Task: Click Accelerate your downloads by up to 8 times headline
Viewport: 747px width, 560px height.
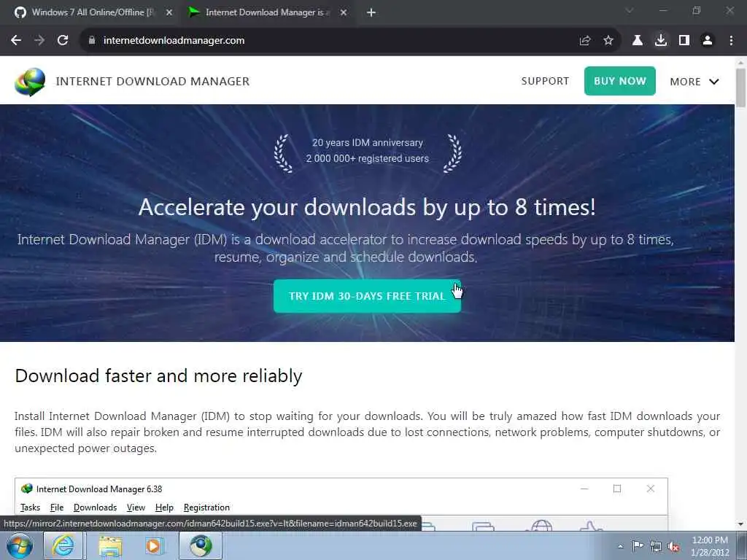Action: [367, 207]
